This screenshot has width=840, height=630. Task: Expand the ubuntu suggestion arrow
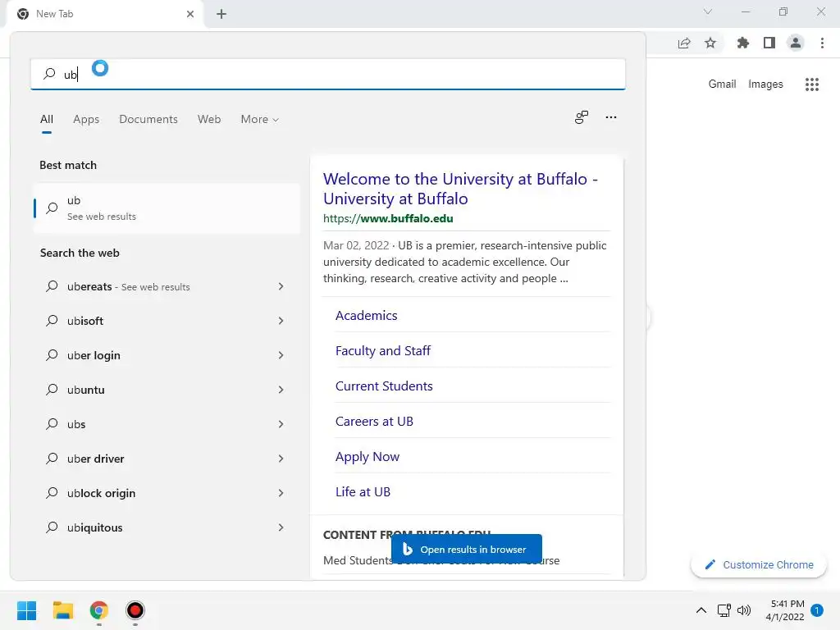281,390
